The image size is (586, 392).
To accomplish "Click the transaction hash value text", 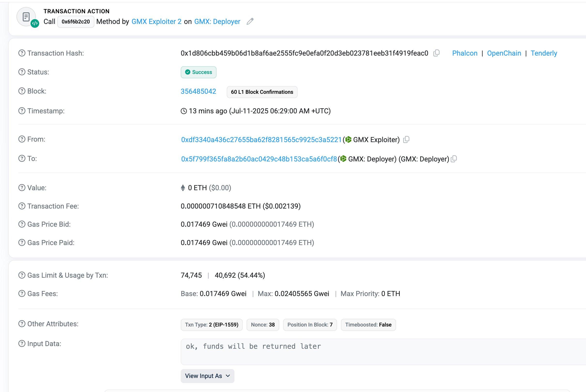I will coord(304,53).
